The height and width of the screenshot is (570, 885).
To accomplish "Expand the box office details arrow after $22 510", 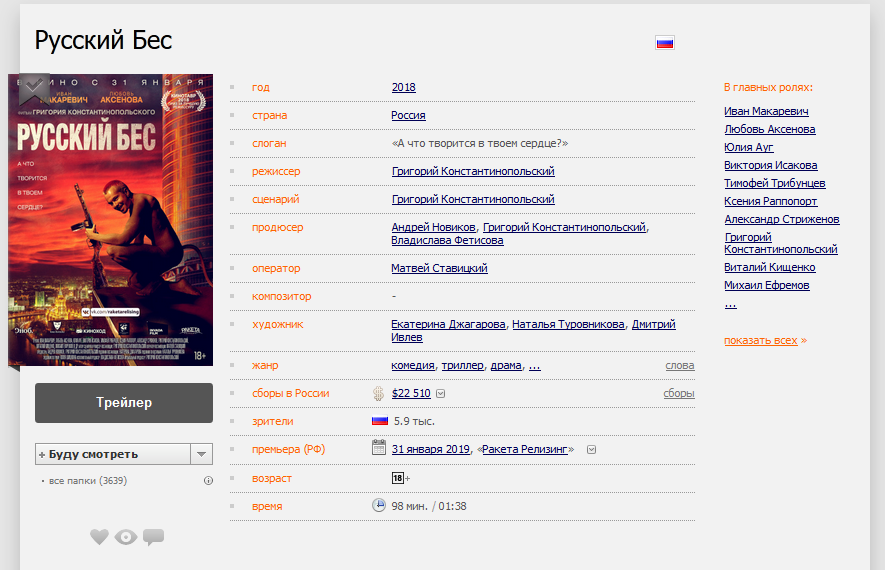I will [441, 394].
